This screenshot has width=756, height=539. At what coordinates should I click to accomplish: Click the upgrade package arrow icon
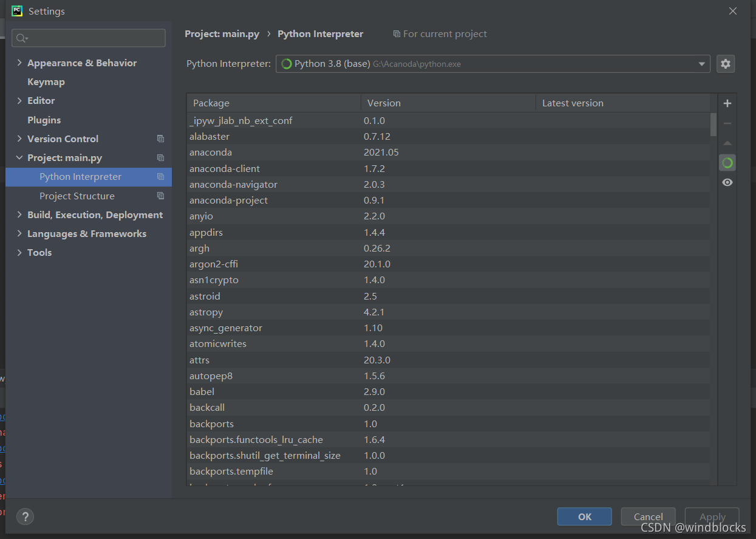(x=727, y=143)
